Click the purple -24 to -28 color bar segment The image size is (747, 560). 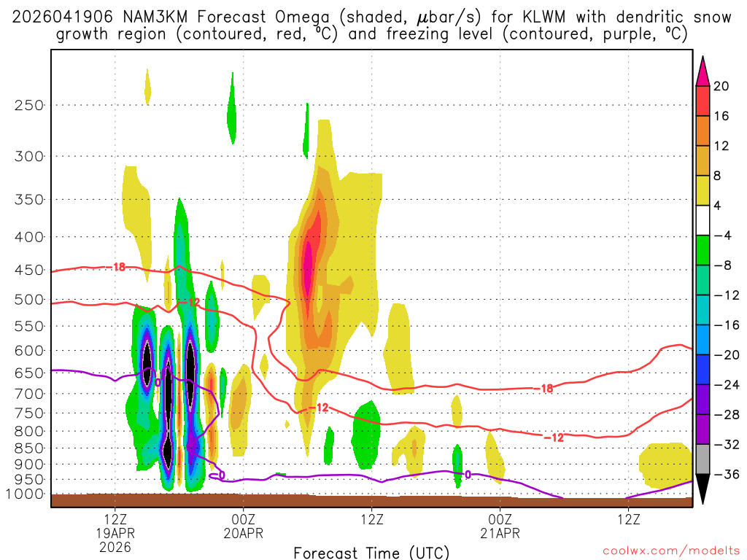coord(703,400)
